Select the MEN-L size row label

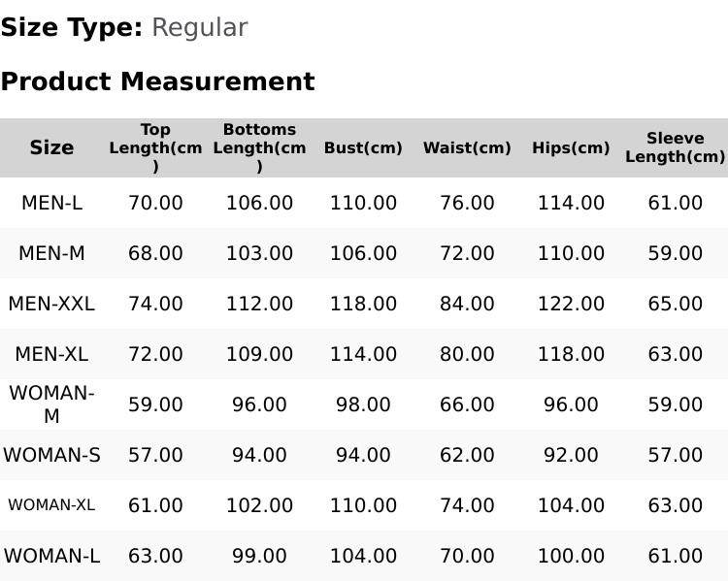coord(52,203)
